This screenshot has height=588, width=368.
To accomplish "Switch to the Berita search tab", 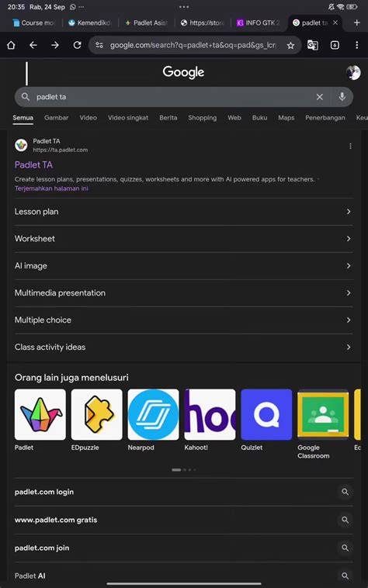I will [x=168, y=118].
